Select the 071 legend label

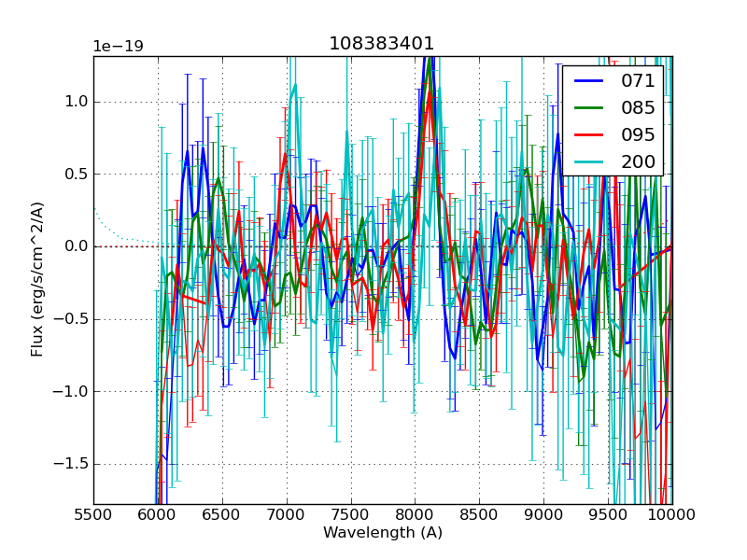[x=638, y=80]
